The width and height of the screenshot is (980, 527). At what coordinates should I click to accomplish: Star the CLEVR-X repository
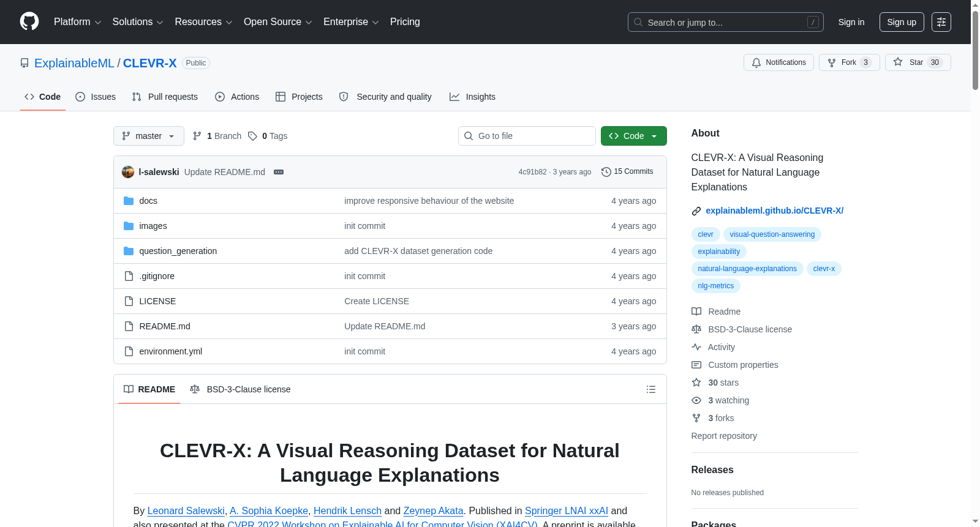point(918,62)
